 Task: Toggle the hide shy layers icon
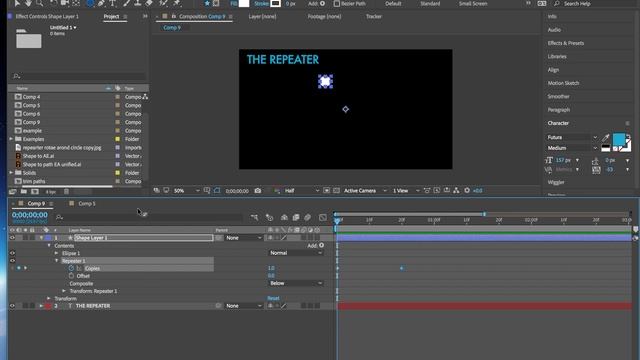pos(284,218)
